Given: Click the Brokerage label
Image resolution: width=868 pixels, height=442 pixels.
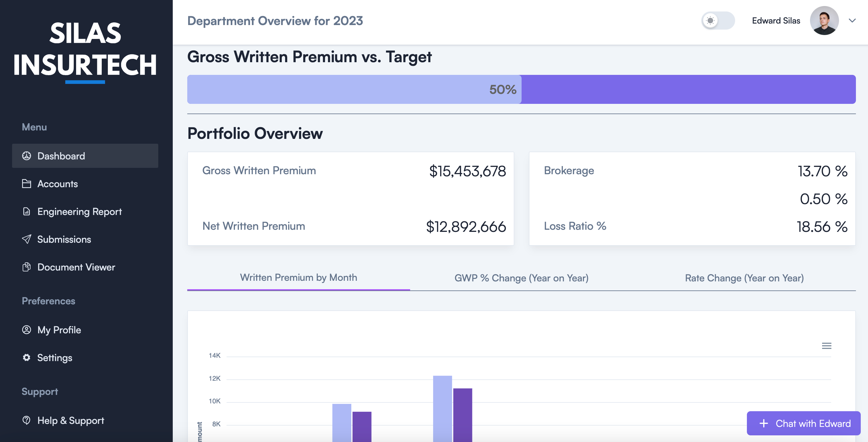Looking at the screenshot, I should 569,171.
